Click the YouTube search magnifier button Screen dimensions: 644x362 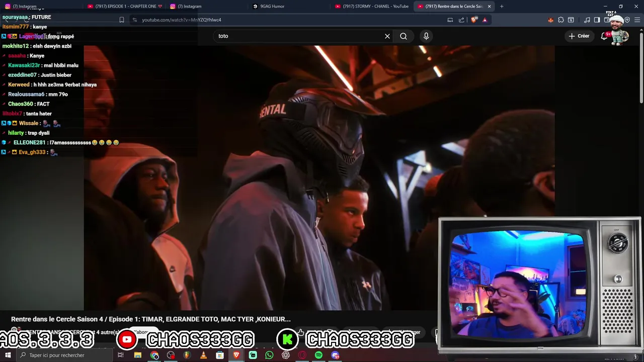(x=404, y=36)
